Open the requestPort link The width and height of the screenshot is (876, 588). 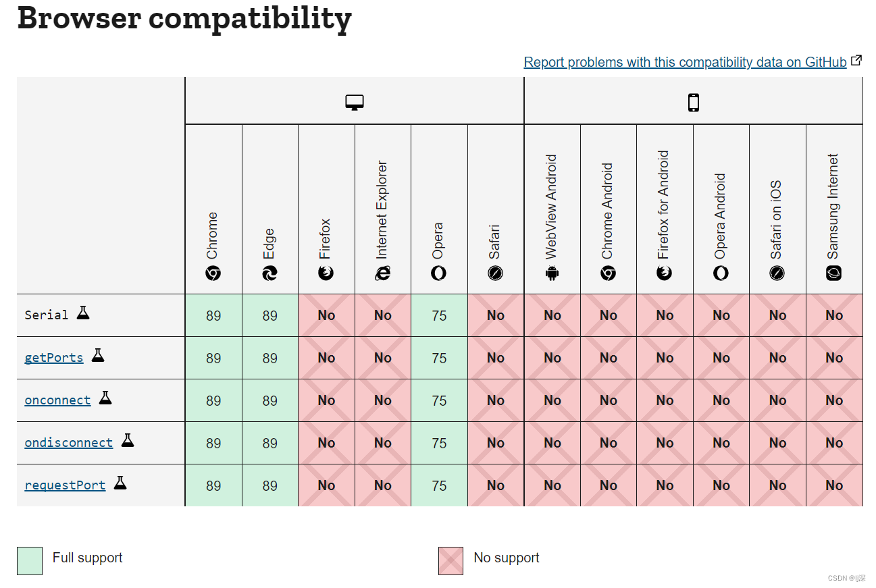65,485
